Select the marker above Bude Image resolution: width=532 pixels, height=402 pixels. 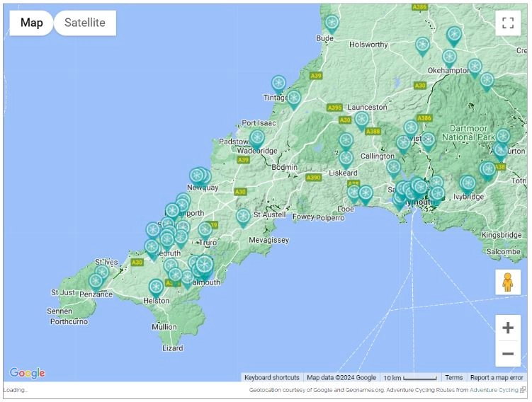point(332,24)
